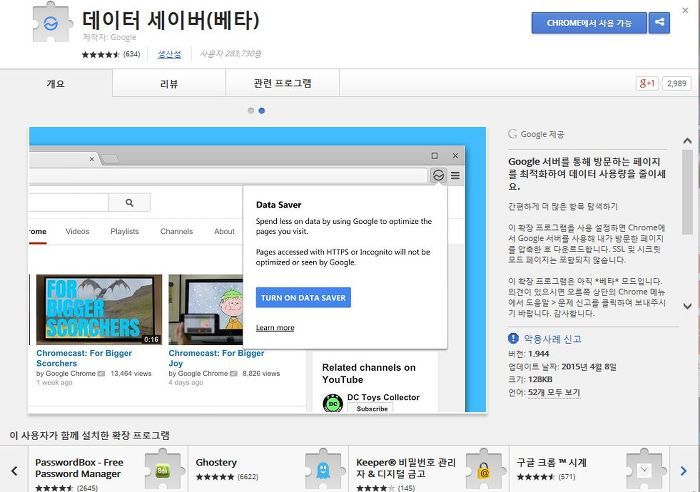The image size is (700, 492).
Task: Switch to the 리뷰 tab
Action: (x=169, y=83)
